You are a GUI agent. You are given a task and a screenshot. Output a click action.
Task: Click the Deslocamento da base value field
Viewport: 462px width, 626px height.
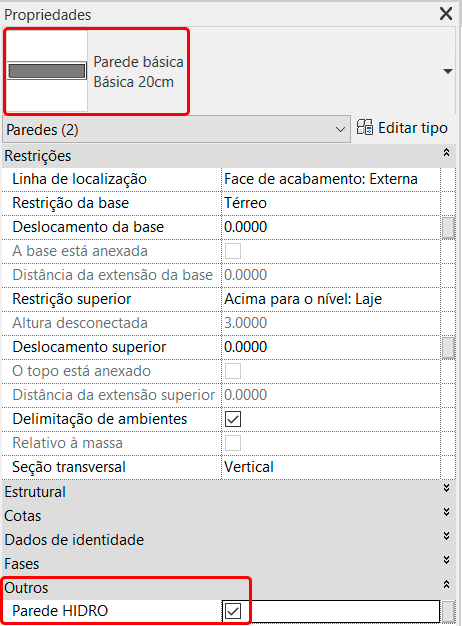[331, 227]
